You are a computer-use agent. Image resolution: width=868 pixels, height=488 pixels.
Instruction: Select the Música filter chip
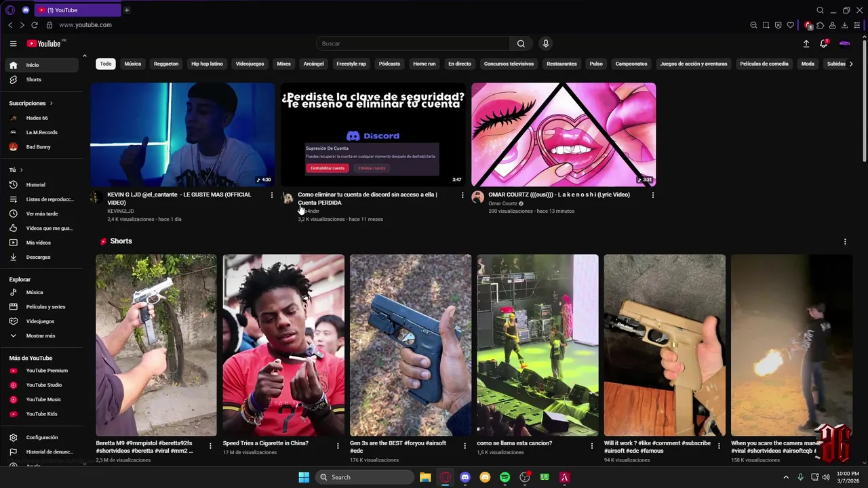tap(133, 64)
